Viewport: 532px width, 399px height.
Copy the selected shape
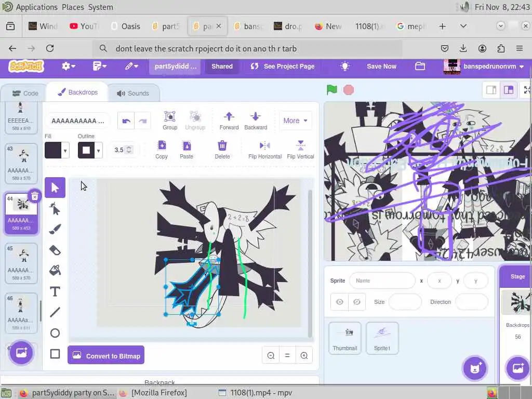pos(162,150)
